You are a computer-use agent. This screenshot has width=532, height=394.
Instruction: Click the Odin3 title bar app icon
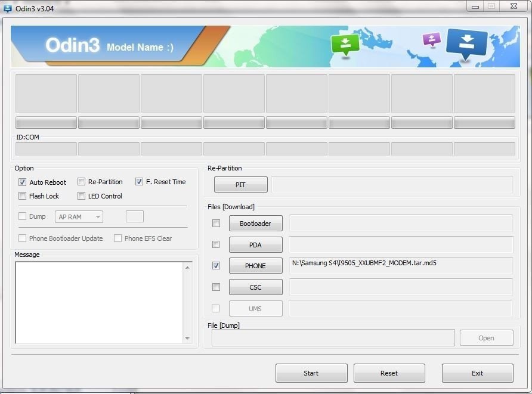[8, 8]
